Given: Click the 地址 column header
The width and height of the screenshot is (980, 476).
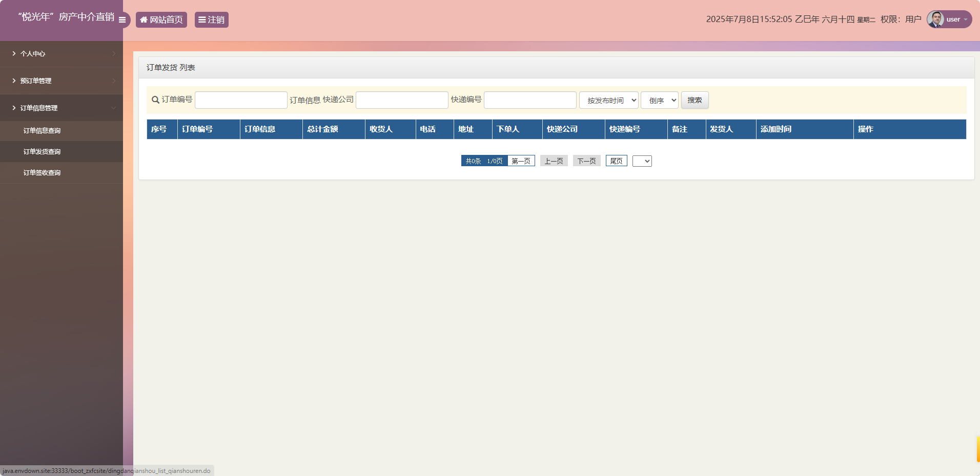Looking at the screenshot, I should (x=473, y=129).
